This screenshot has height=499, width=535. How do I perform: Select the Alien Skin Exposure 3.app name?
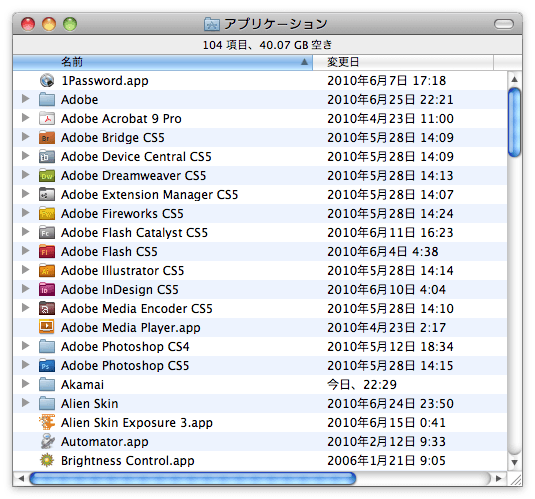point(137,423)
